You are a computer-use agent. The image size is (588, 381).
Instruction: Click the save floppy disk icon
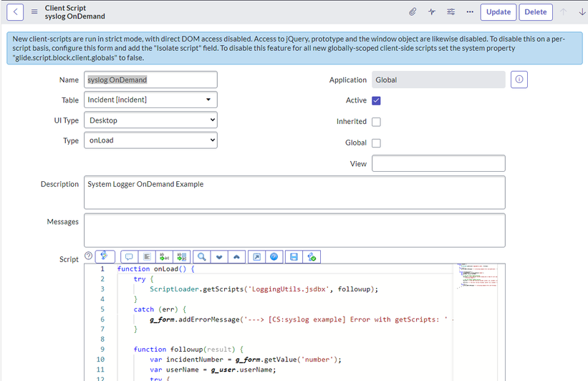pos(294,257)
